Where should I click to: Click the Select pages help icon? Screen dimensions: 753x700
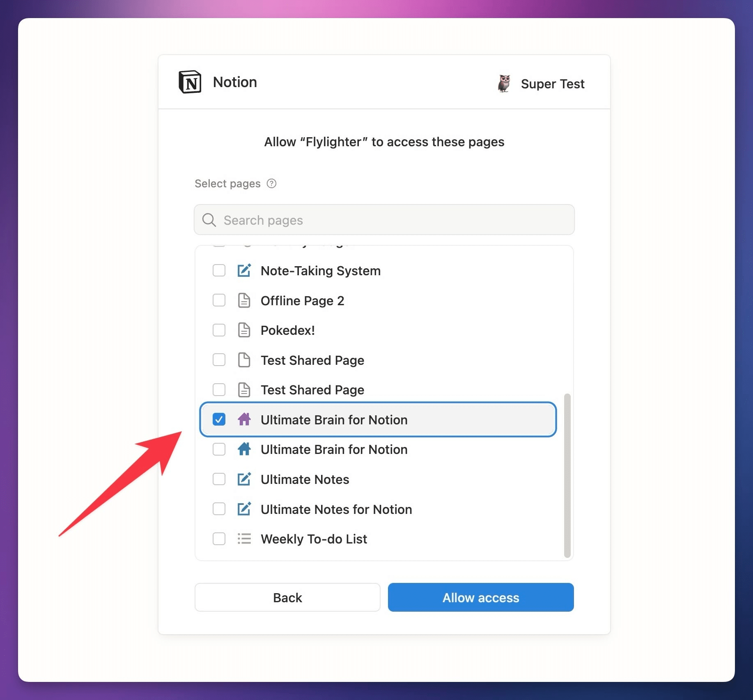point(271,183)
